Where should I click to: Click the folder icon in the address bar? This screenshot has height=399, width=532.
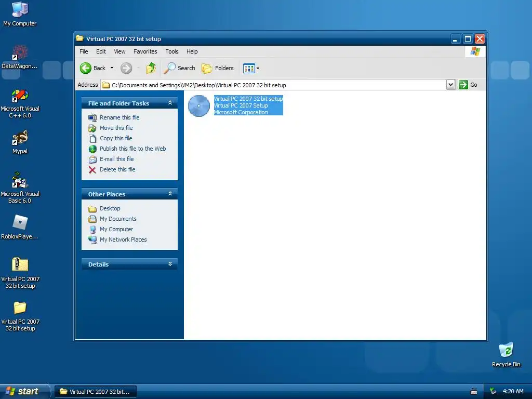[106, 85]
